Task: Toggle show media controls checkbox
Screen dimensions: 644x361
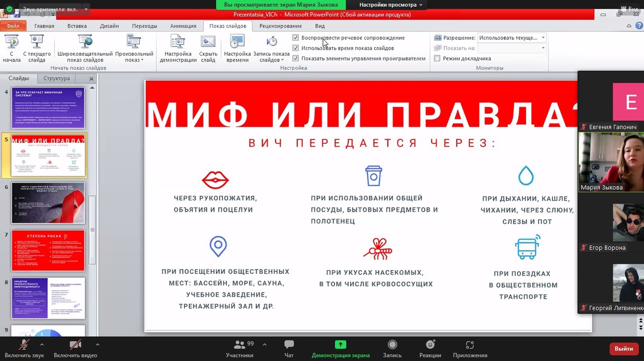Action: [x=295, y=58]
